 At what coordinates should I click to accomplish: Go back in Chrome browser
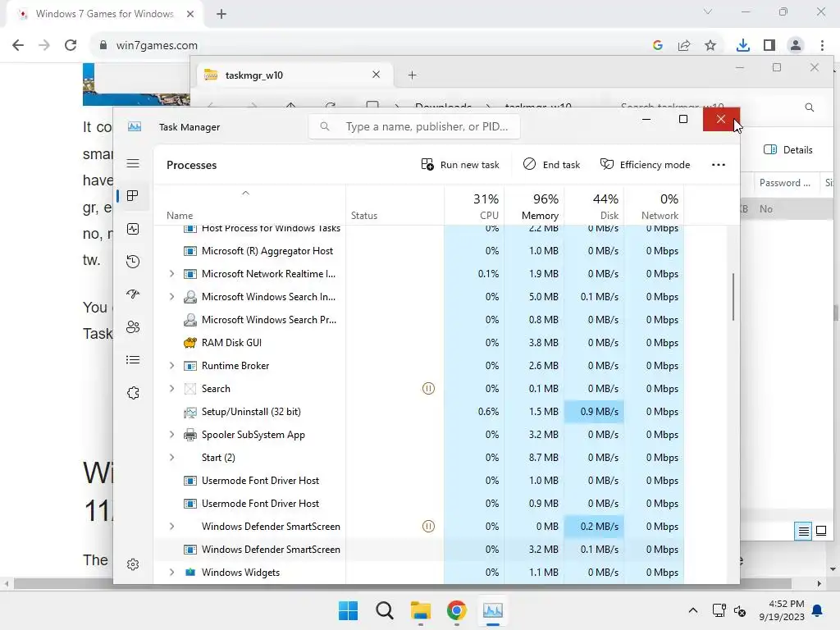(18, 45)
